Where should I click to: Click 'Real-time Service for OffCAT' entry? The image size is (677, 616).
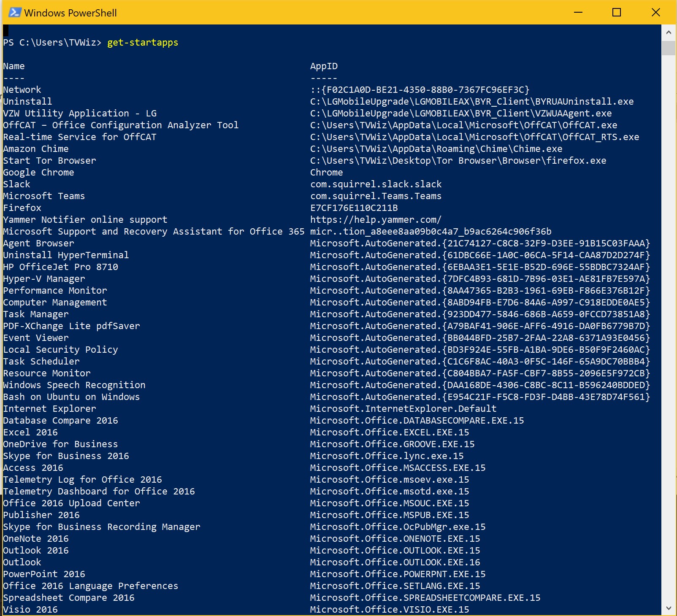pyautogui.click(x=80, y=137)
